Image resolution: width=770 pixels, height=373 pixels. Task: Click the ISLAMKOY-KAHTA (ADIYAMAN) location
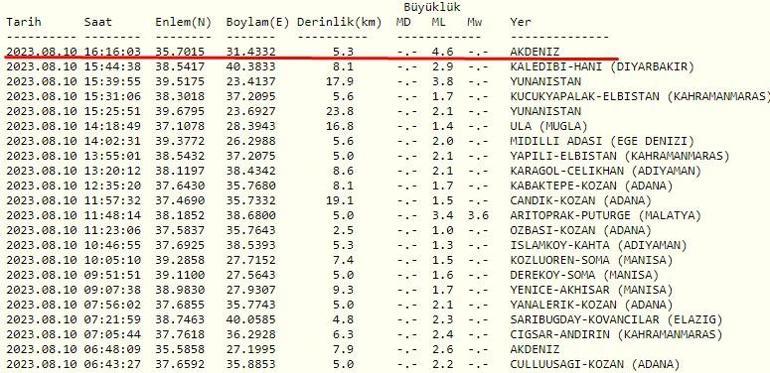pos(599,245)
